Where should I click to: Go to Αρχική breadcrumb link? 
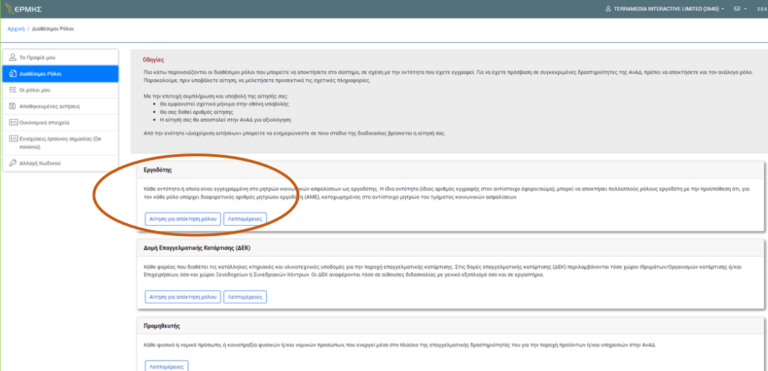coord(16,29)
